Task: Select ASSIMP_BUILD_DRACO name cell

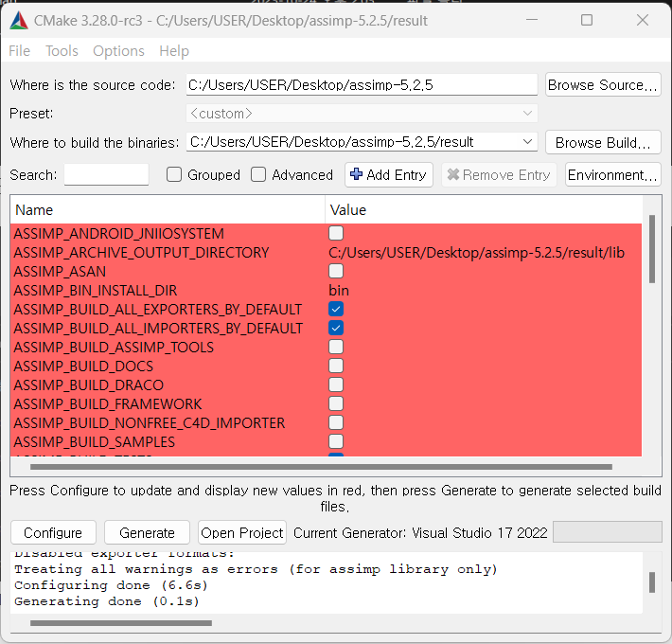Action: click(168, 385)
